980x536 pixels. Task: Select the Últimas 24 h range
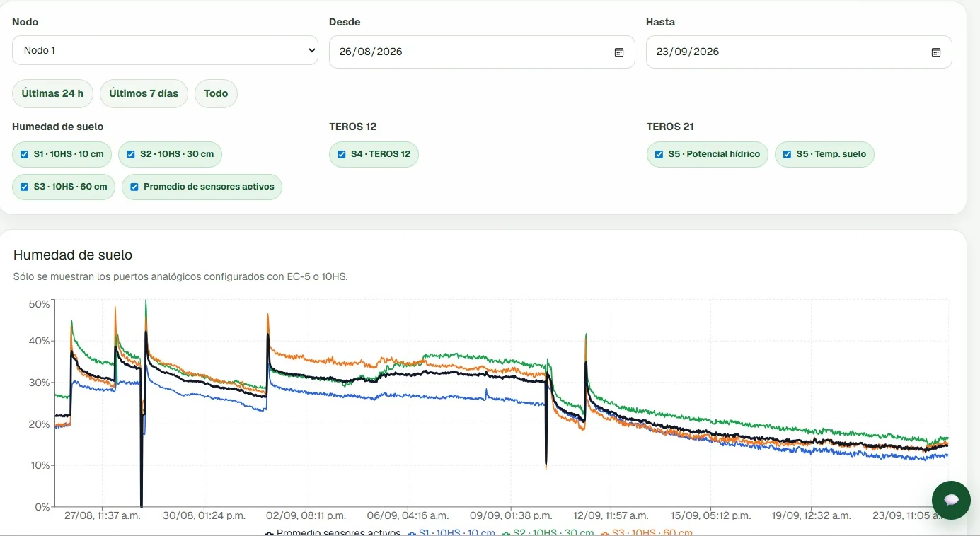click(52, 93)
